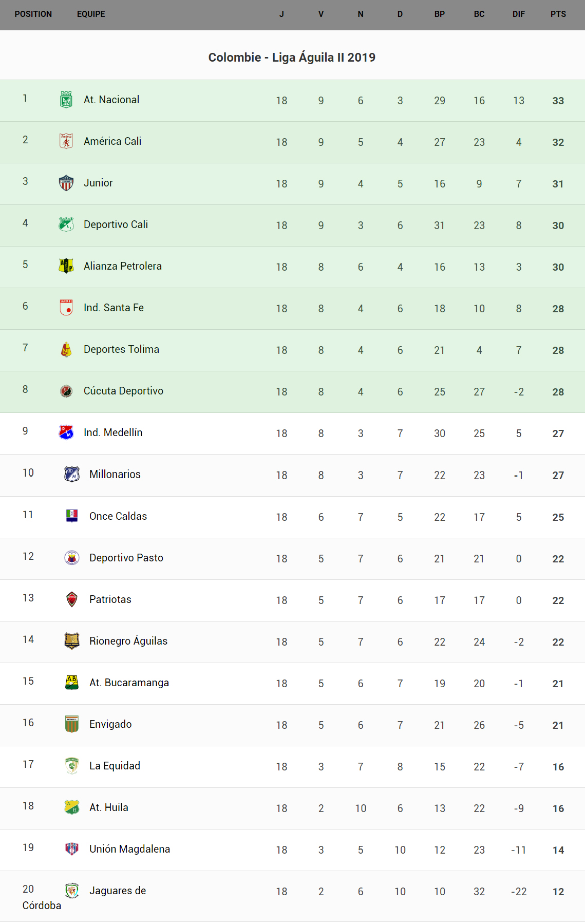Click the Envigado striped badge
The height and width of the screenshot is (924, 585).
pos(72,724)
